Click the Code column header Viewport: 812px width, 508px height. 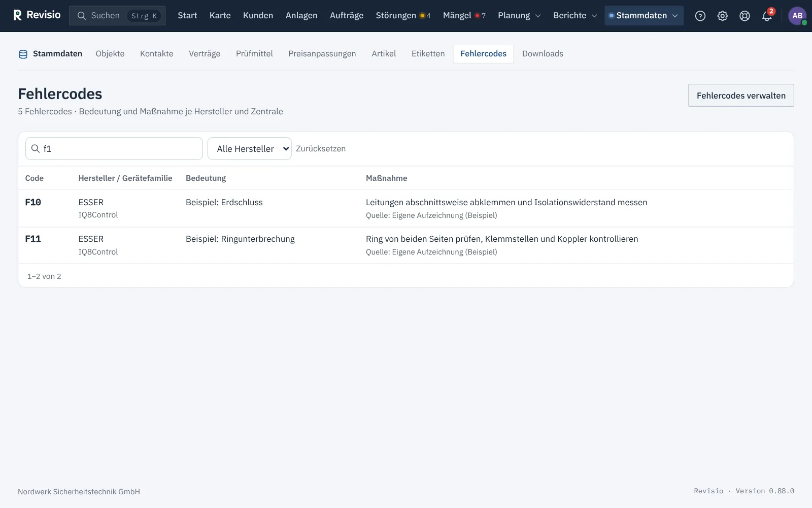(x=35, y=178)
